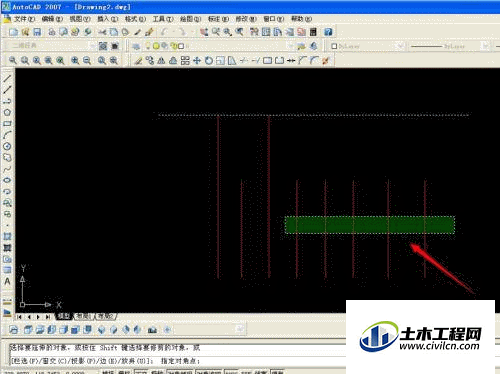Jump to the first layout tab arrow
This screenshot has width=500, height=374.
point(19,317)
